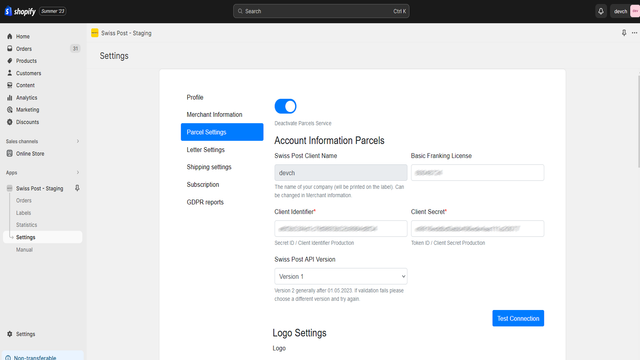Open the Swiss Post API Version dropdown
The width and height of the screenshot is (640, 360).
click(341, 276)
